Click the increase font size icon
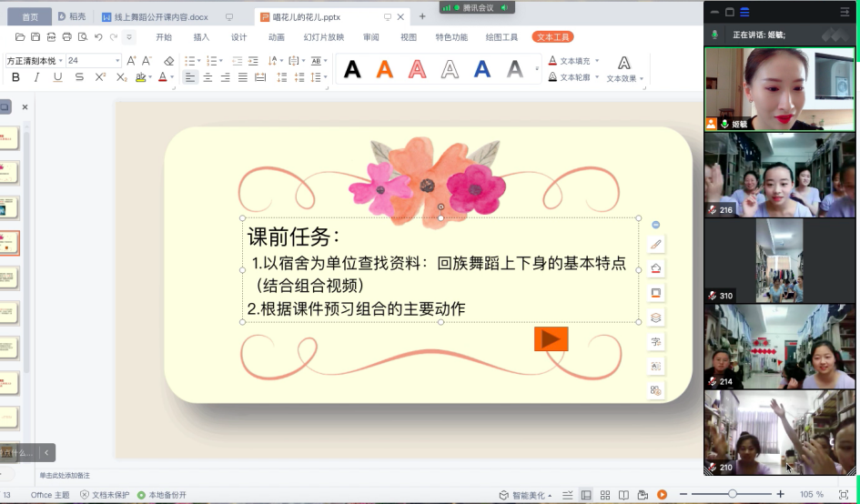 [131, 61]
